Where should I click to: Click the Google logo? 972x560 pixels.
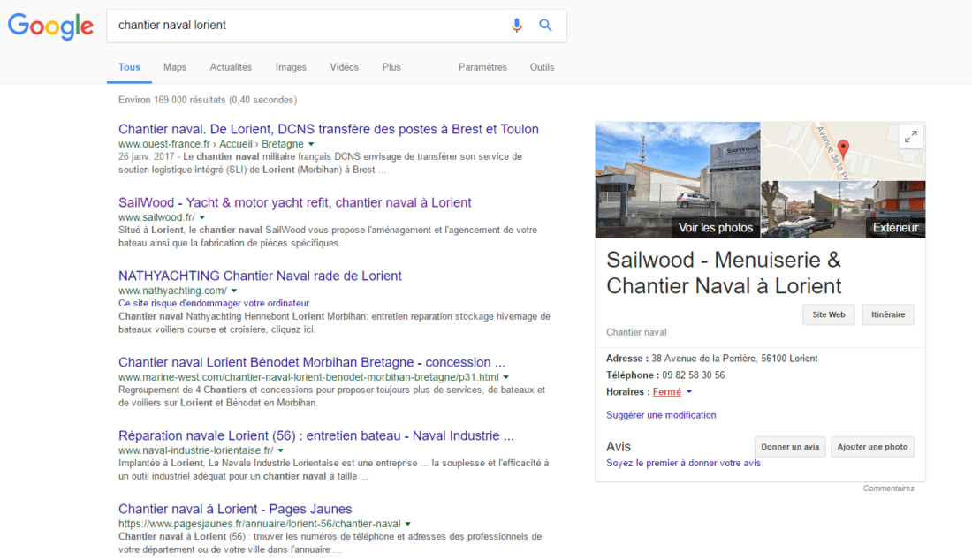(x=51, y=26)
